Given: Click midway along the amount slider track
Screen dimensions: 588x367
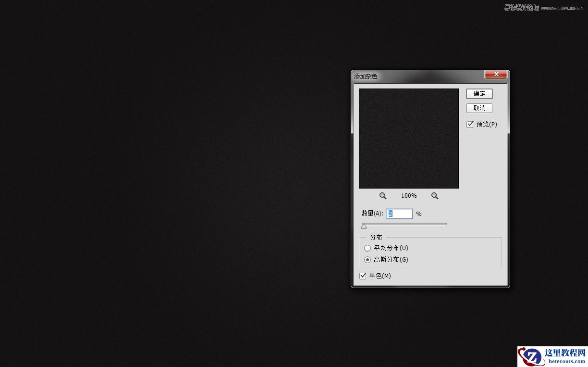Looking at the screenshot, I should 404,224.
